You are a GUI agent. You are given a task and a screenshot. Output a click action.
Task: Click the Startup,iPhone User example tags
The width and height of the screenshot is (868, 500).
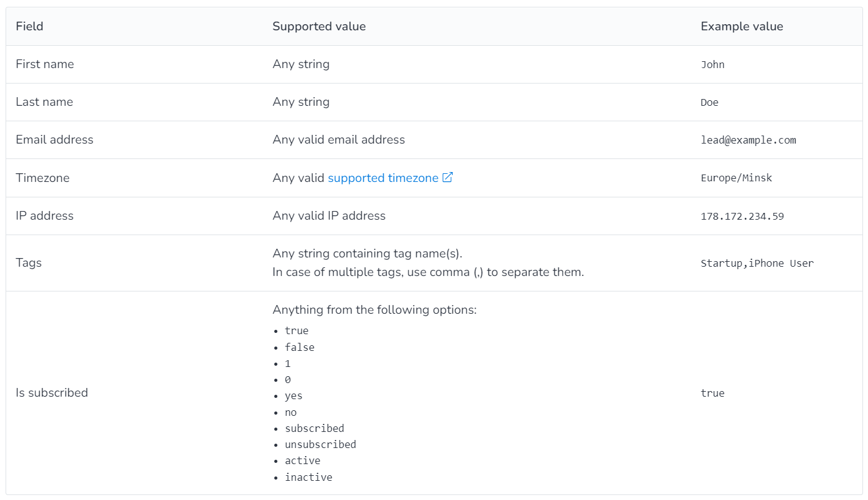coord(757,264)
